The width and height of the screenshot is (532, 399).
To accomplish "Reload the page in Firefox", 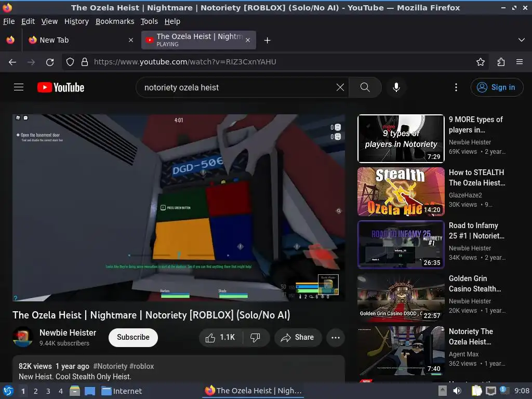I will (50, 62).
